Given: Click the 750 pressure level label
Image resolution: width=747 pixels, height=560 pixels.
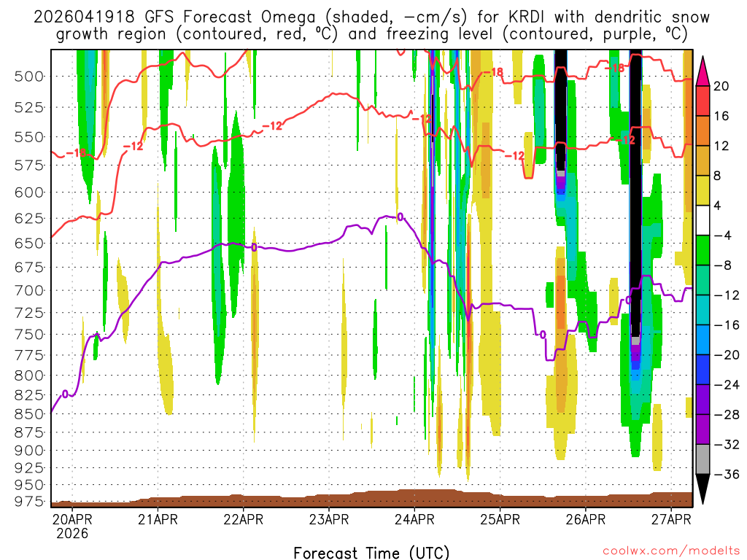Looking at the screenshot, I should click(29, 334).
